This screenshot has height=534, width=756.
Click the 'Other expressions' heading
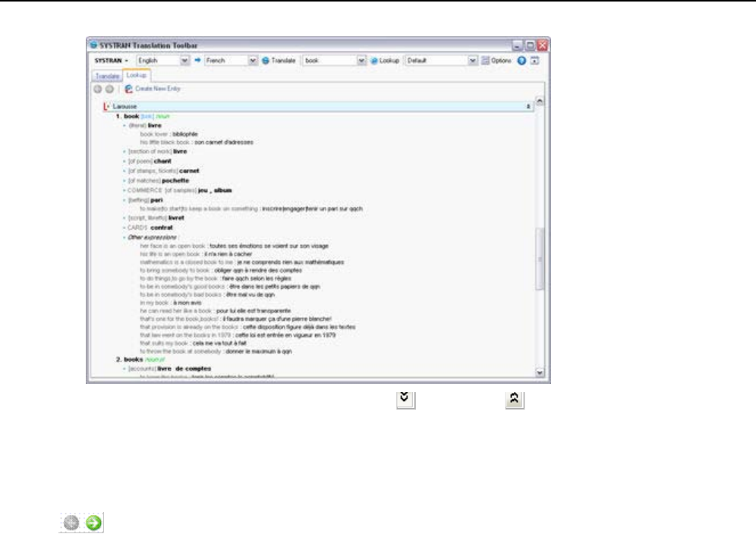[x=152, y=237]
